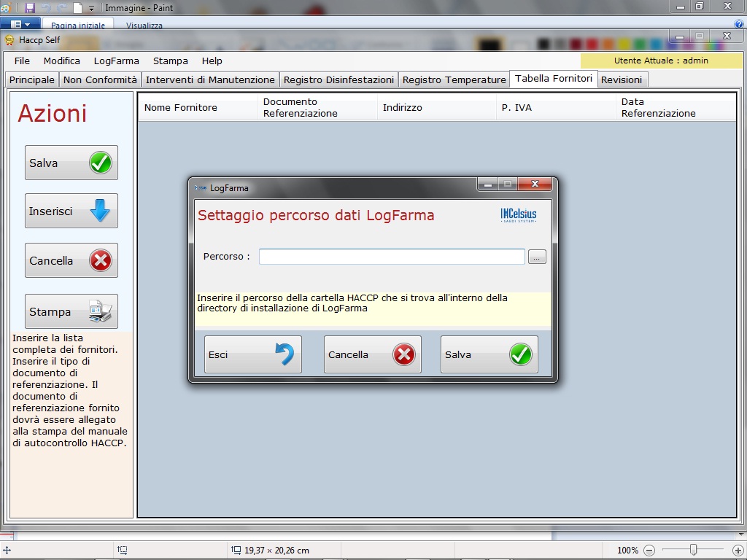
Task: Switch to the Non Conformità tab
Action: pyautogui.click(x=100, y=79)
